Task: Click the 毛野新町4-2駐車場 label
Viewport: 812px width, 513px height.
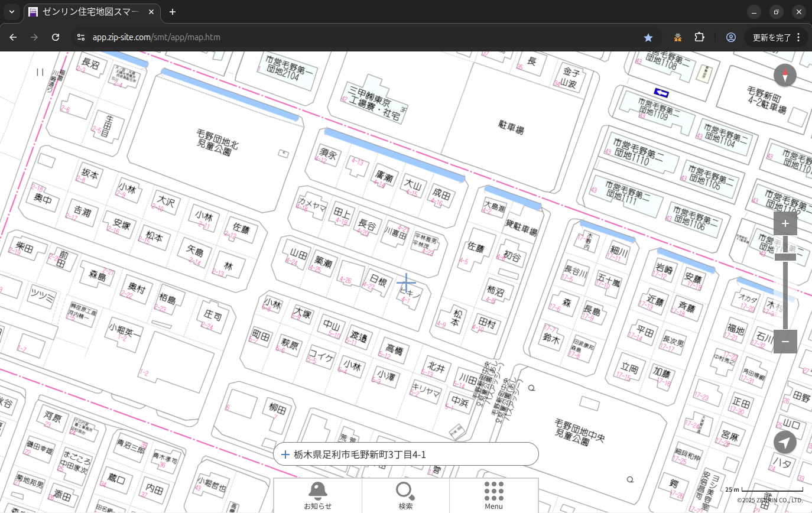Action: click(x=766, y=100)
